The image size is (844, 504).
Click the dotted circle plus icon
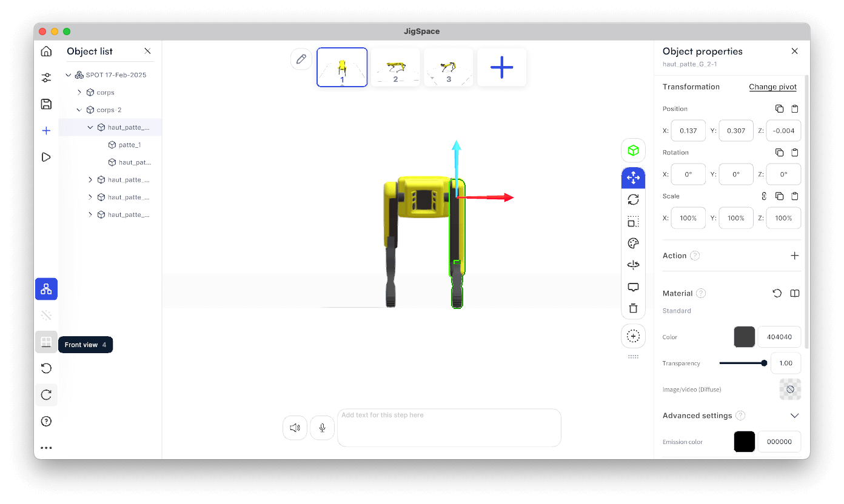click(x=633, y=336)
